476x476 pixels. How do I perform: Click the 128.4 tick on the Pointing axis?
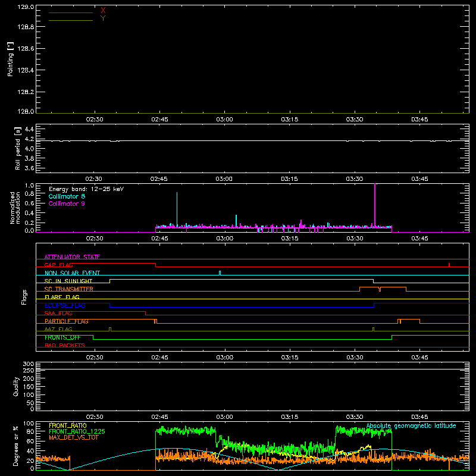point(26,70)
